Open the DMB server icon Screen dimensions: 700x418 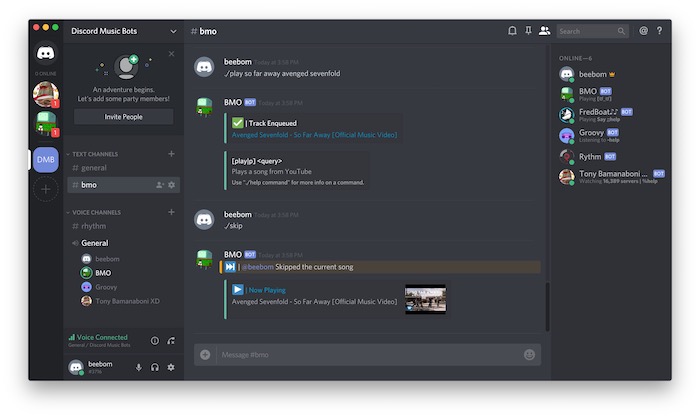click(x=46, y=159)
